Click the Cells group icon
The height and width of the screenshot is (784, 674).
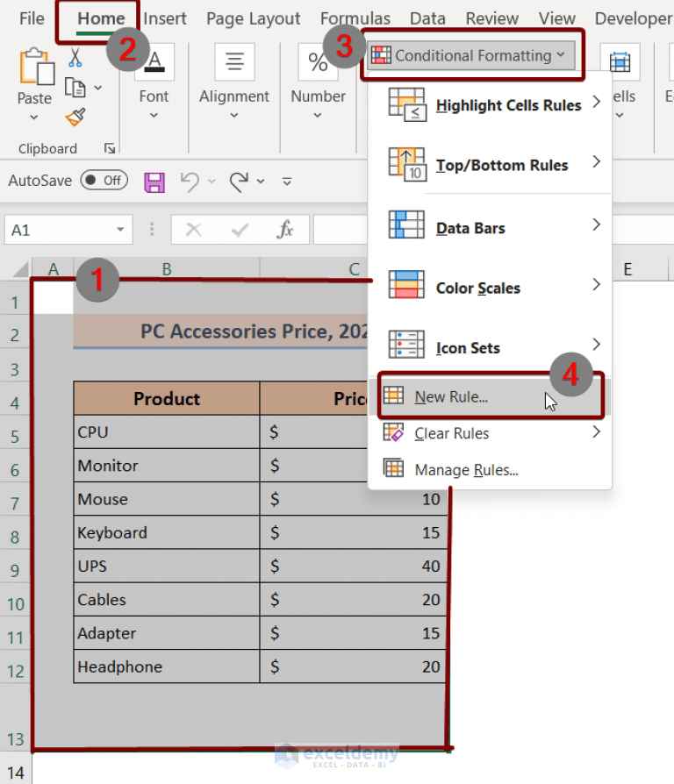click(620, 62)
